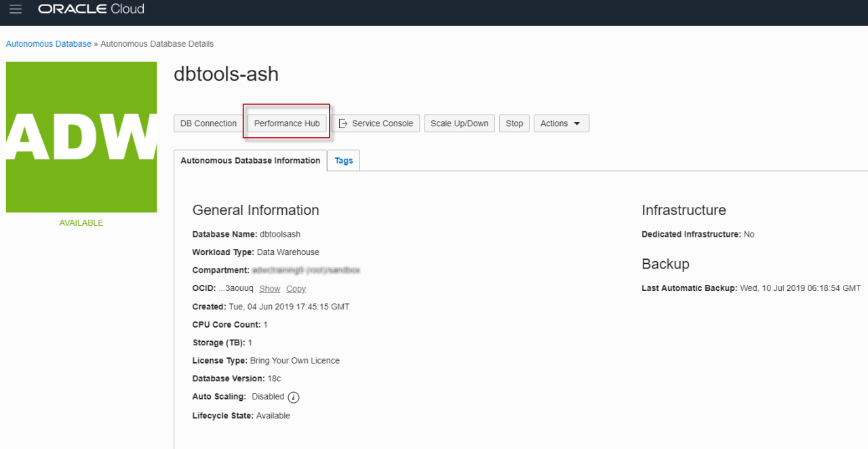Open the Performance Hub
The image size is (868, 449).
pyautogui.click(x=287, y=123)
